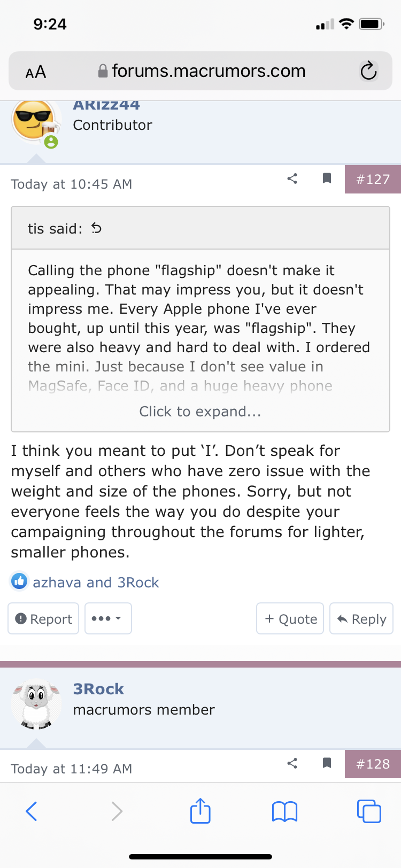Reply to ARizz44's post
Screen dimensions: 401x868
(x=361, y=618)
